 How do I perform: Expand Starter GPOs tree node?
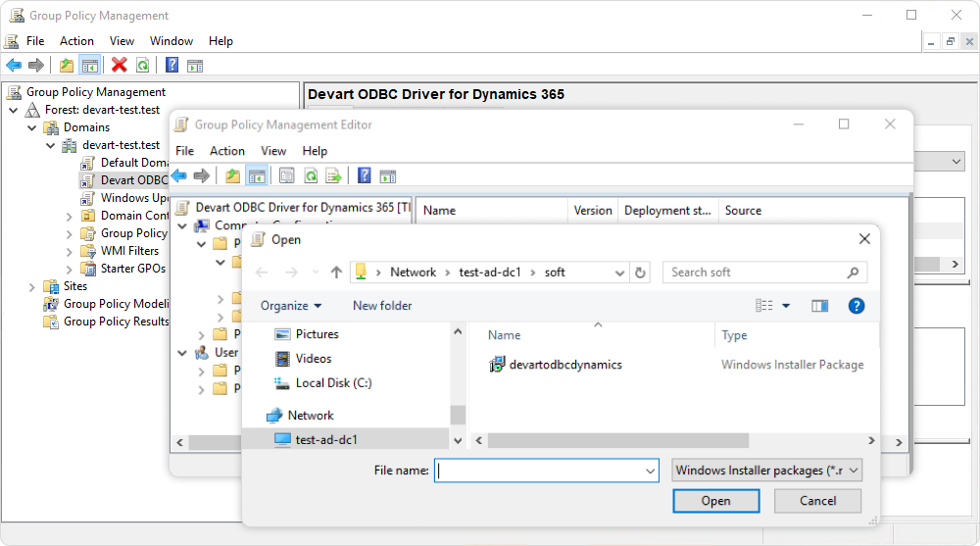(x=69, y=270)
